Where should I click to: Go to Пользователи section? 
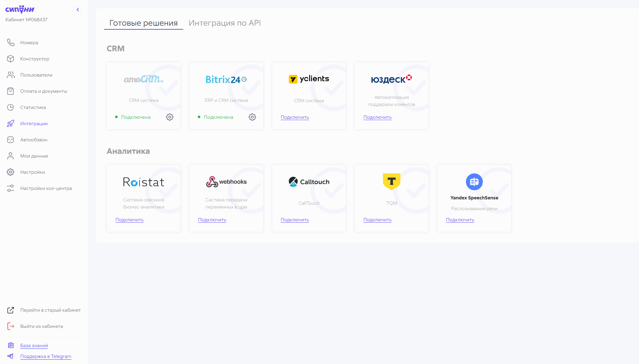click(36, 75)
